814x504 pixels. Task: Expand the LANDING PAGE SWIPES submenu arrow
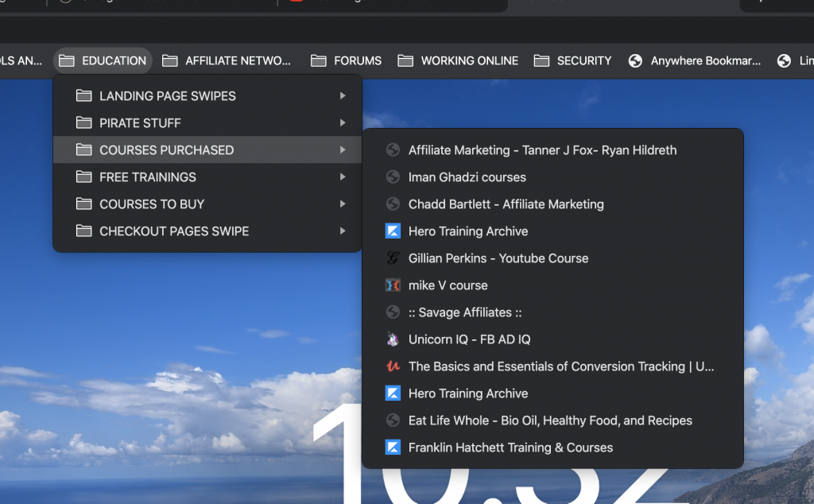click(343, 95)
